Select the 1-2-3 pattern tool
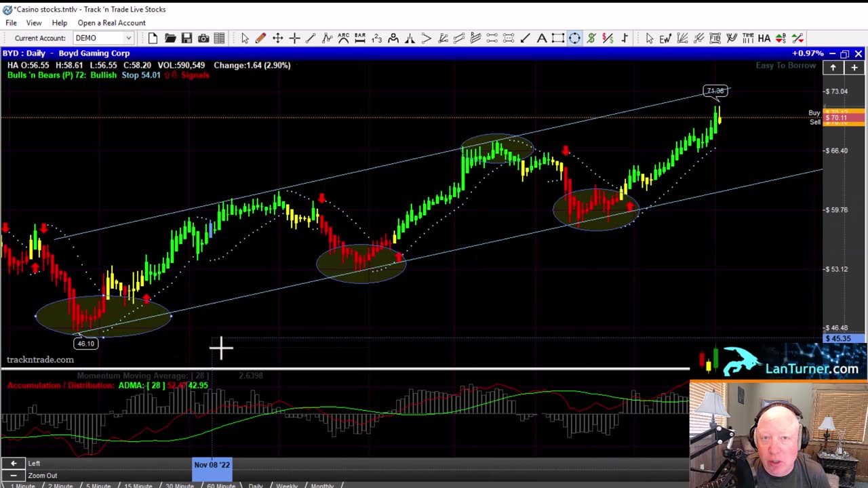 (x=376, y=39)
